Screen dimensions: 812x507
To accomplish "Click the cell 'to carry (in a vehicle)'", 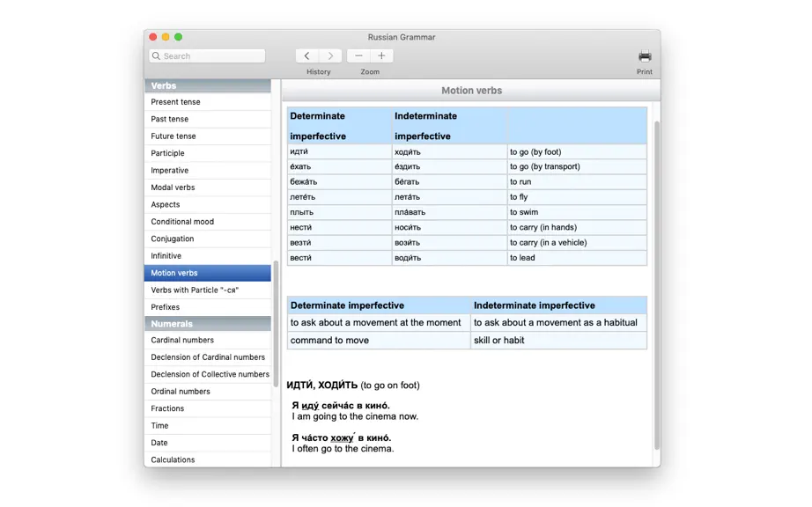I will pyautogui.click(x=577, y=242).
